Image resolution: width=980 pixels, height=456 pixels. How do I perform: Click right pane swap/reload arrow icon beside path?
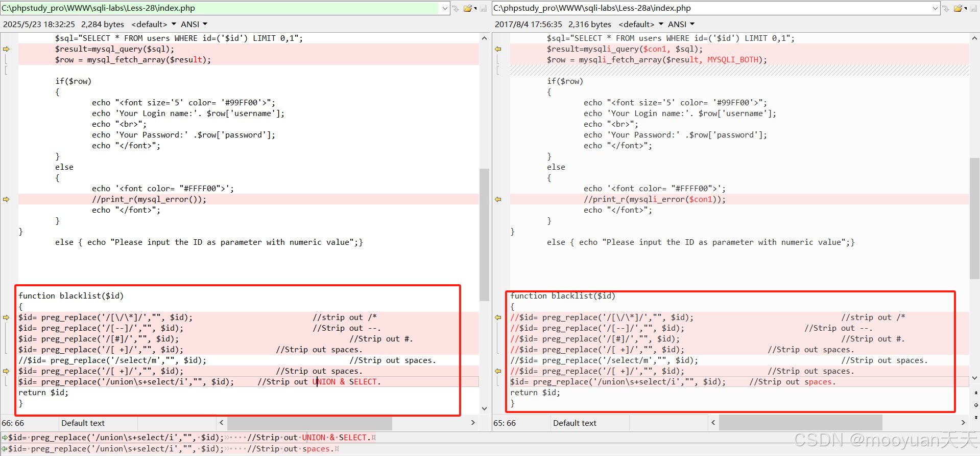946,8
